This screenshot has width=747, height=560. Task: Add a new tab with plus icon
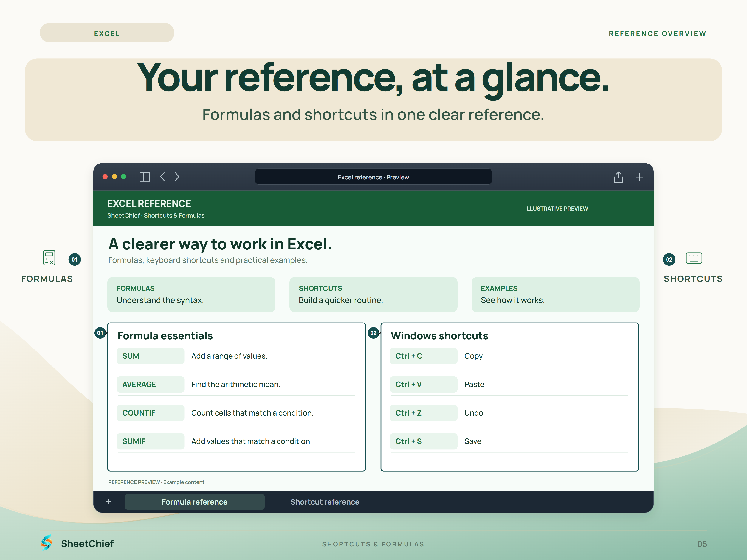(640, 177)
